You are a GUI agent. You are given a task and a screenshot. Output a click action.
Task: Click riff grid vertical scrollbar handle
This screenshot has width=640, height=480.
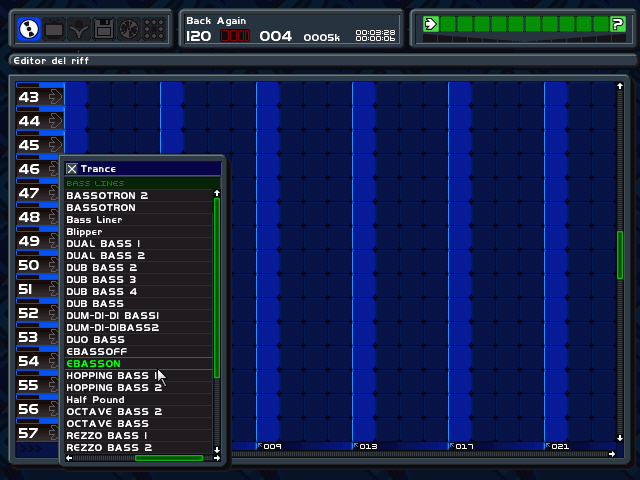point(620,255)
